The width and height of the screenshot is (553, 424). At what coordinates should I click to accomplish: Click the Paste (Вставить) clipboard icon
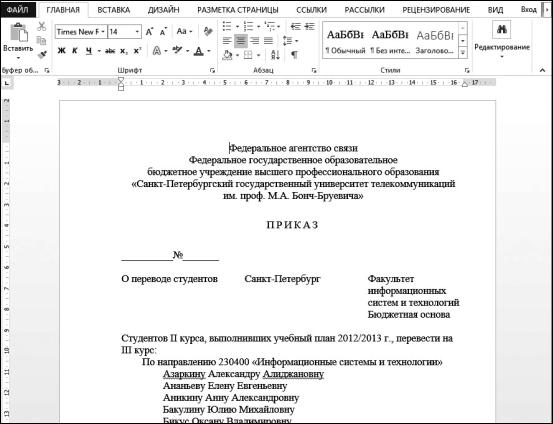pyautogui.click(x=18, y=33)
